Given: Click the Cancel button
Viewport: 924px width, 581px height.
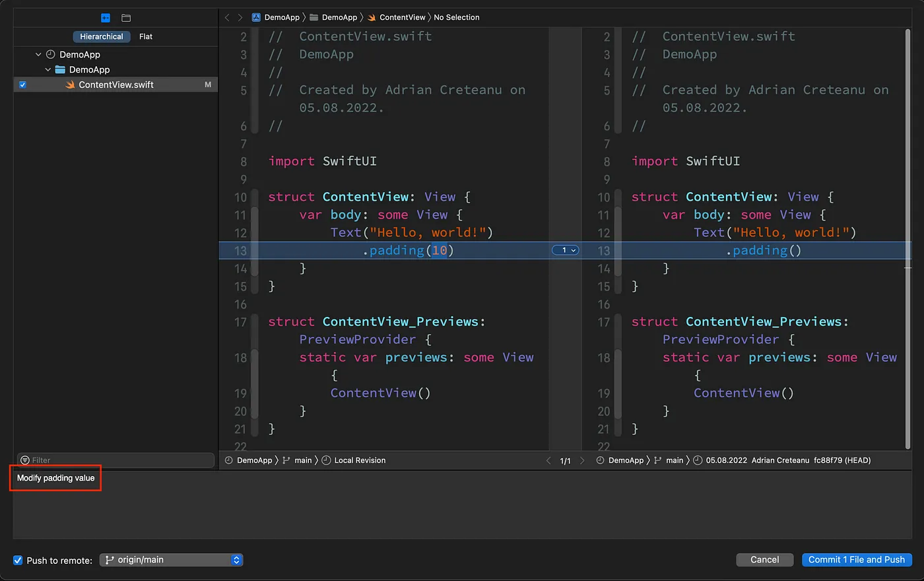Looking at the screenshot, I should point(764,560).
